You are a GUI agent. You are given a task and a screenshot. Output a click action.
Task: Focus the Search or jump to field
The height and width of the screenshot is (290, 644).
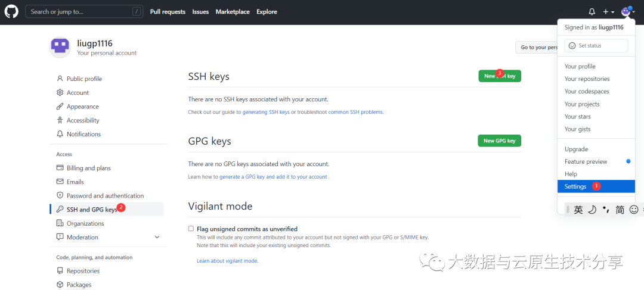tap(84, 11)
